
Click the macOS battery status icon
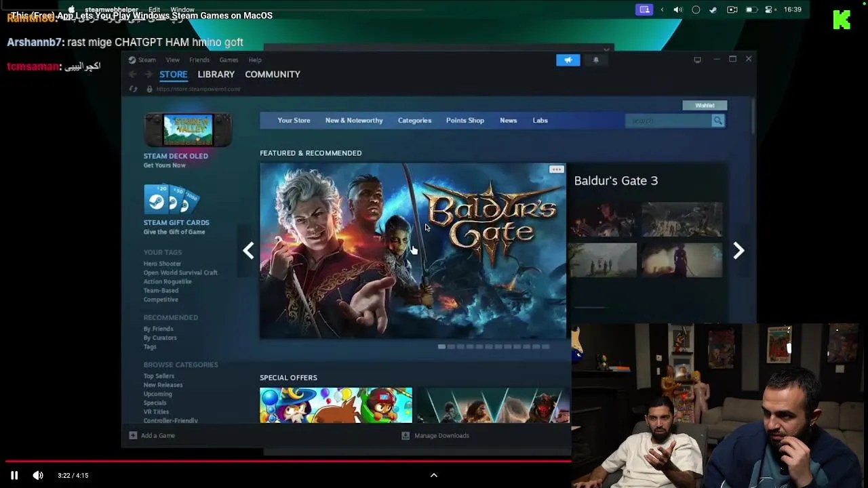[x=751, y=10]
